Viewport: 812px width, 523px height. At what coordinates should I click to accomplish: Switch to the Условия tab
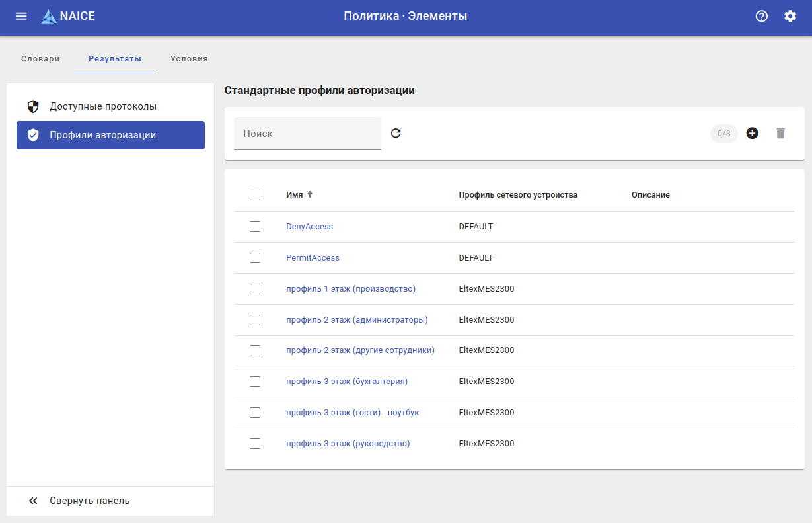pyautogui.click(x=189, y=59)
